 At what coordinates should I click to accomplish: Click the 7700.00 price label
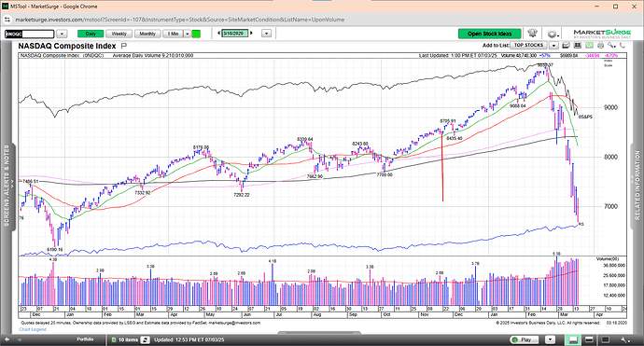point(385,174)
